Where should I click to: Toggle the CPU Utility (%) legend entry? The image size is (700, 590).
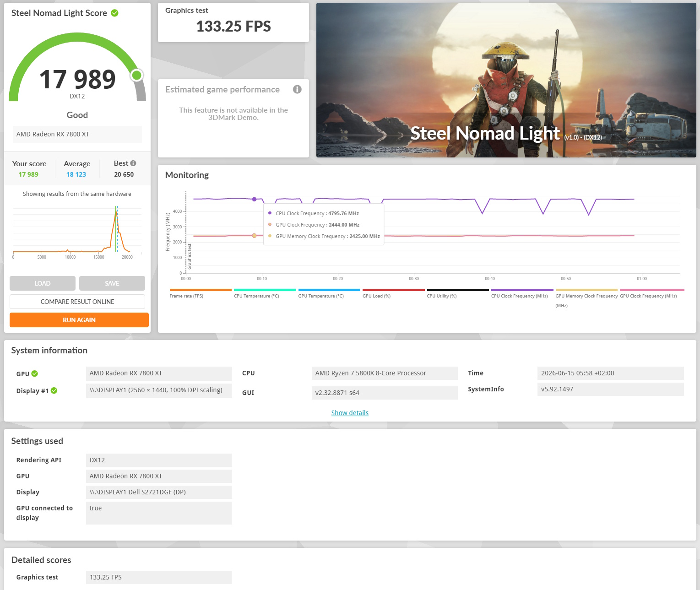click(x=458, y=293)
